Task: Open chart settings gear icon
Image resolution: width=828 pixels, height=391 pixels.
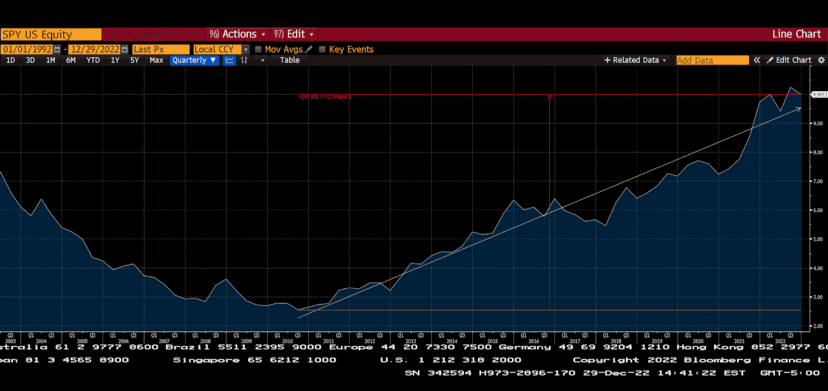Action: click(821, 60)
